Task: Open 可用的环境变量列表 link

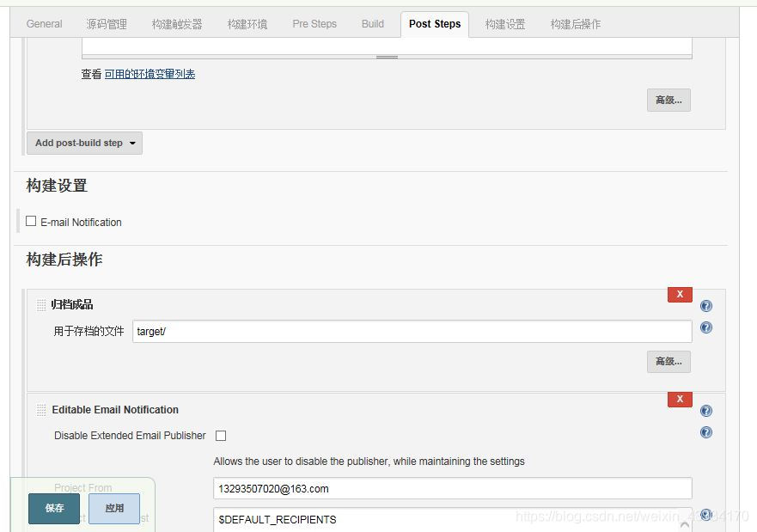Action: tap(150, 74)
